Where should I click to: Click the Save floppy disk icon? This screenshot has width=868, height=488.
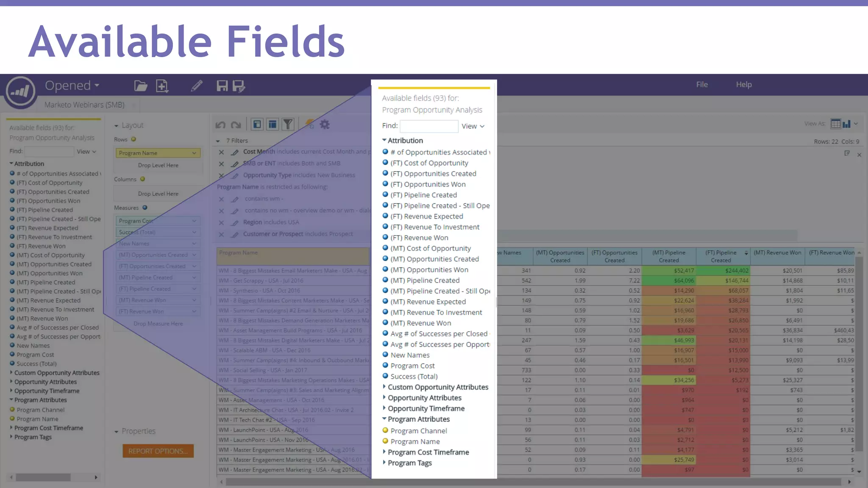pos(222,86)
